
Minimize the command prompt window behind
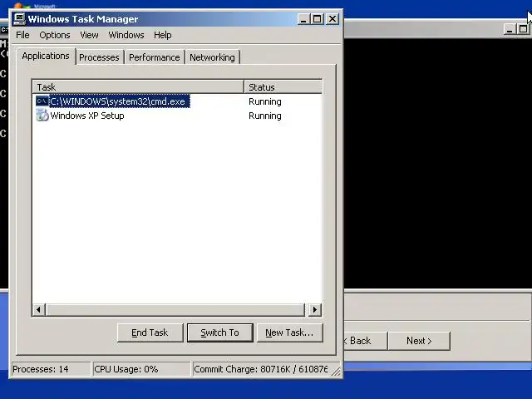(510, 29)
